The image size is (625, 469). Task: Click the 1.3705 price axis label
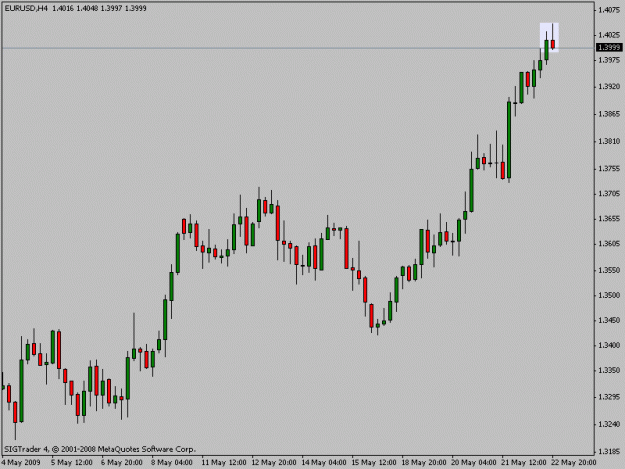609,194
